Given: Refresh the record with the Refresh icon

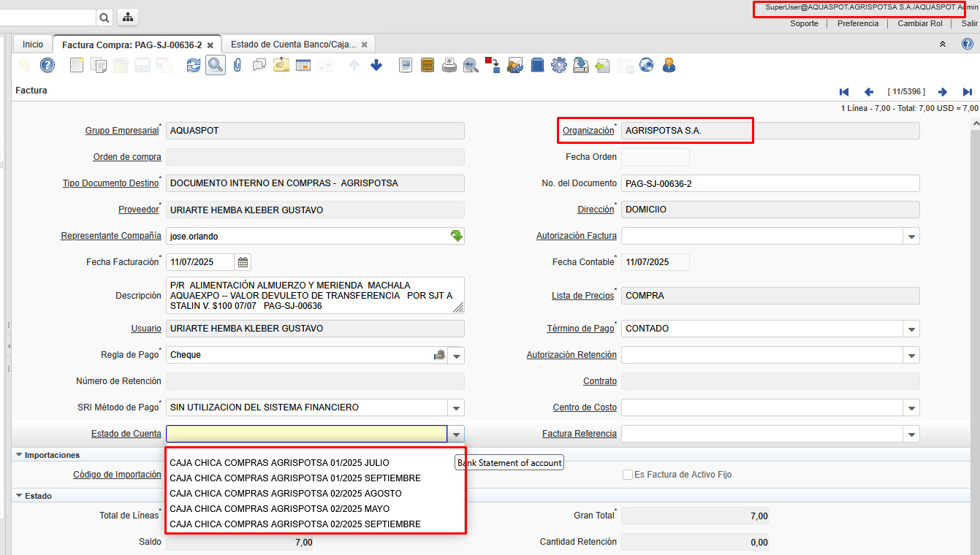Looking at the screenshot, I should tap(194, 66).
